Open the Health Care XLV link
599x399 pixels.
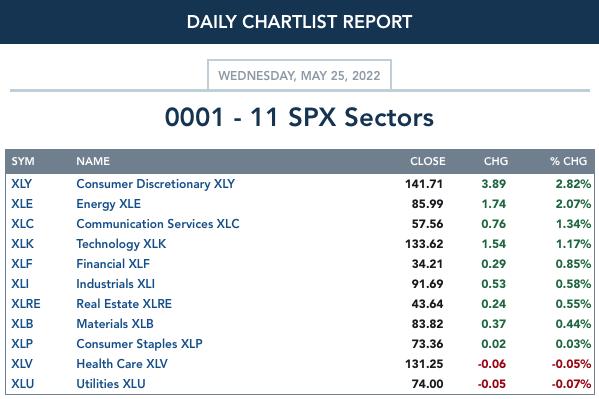click(x=122, y=363)
